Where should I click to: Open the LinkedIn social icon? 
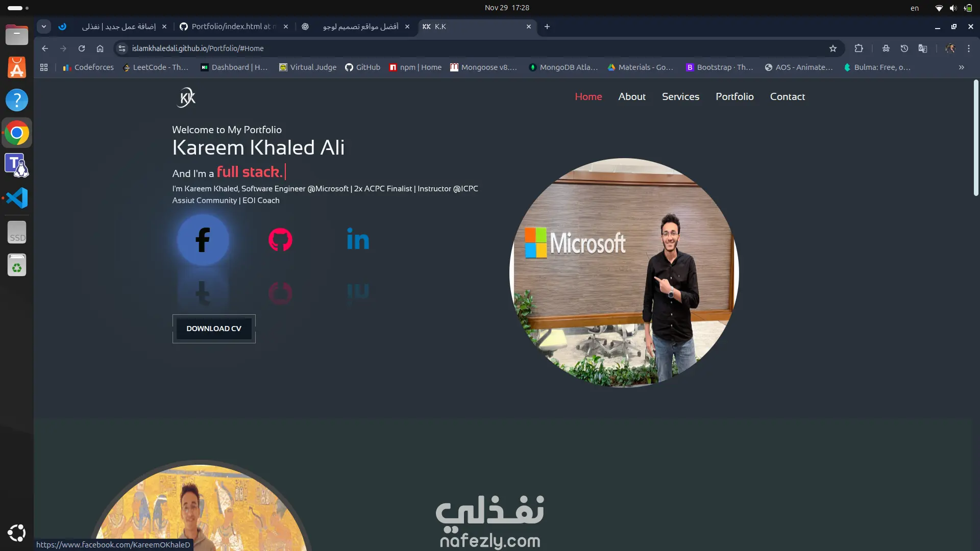(x=358, y=239)
